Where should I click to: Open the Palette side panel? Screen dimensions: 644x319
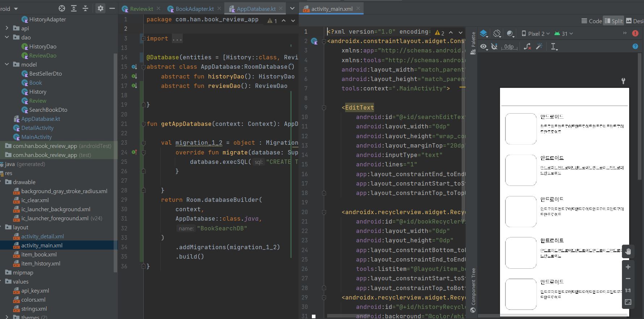473,43
